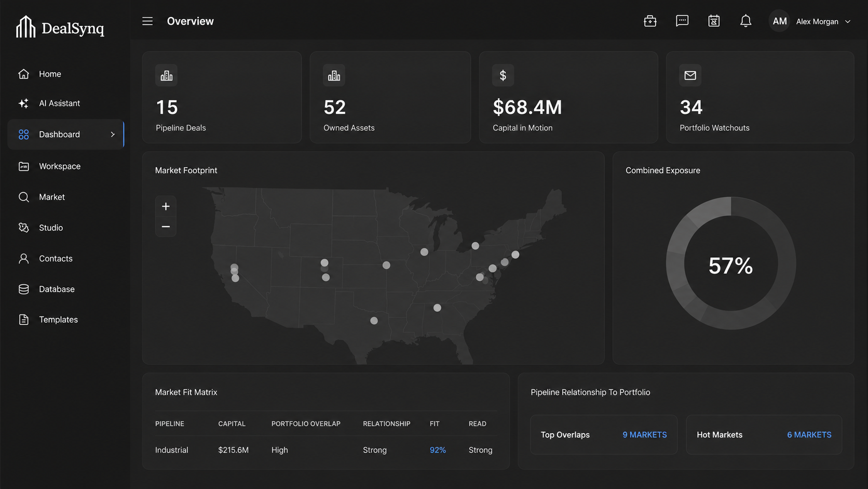The height and width of the screenshot is (489, 868).
Task: Click the Kansas City map marker
Action: (x=386, y=265)
